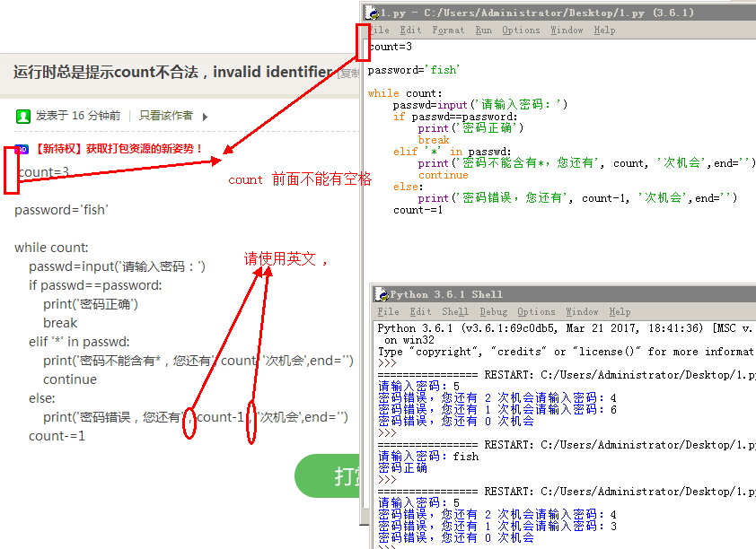Open Help menu in the 1.py editor
Image resolution: width=756 pixels, height=549 pixels.
tap(604, 30)
